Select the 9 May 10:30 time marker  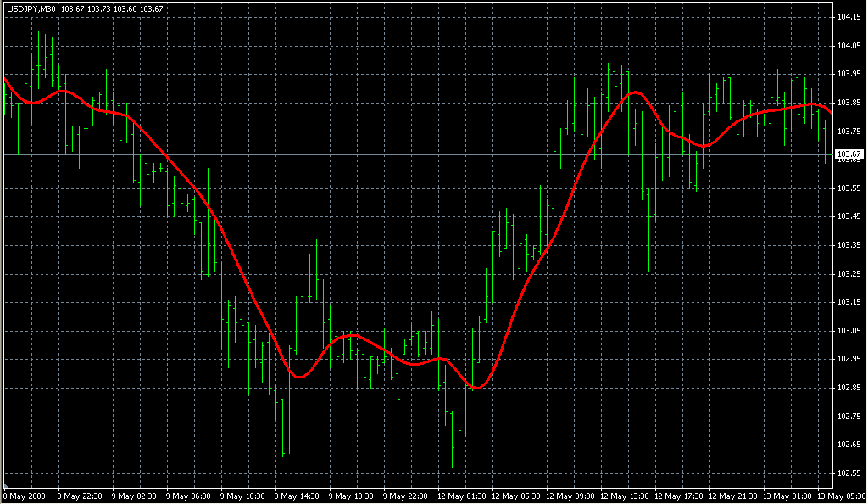coord(243,496)
